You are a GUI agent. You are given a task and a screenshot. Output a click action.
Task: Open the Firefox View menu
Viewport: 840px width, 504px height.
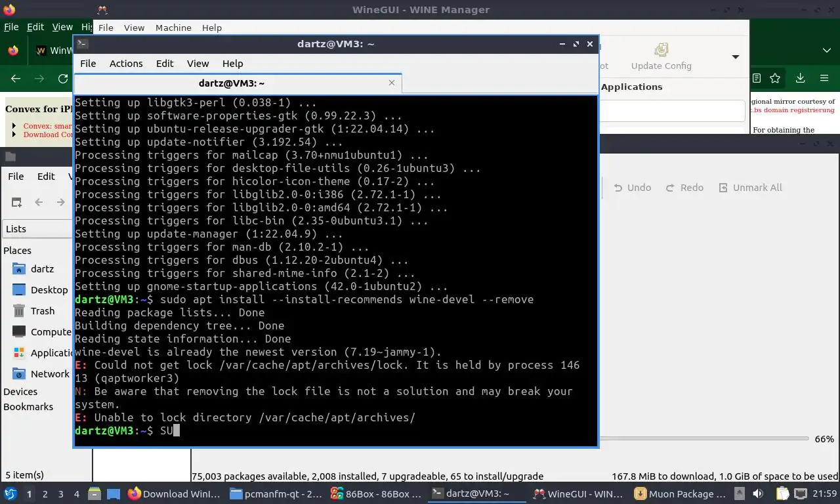point(62,27)
